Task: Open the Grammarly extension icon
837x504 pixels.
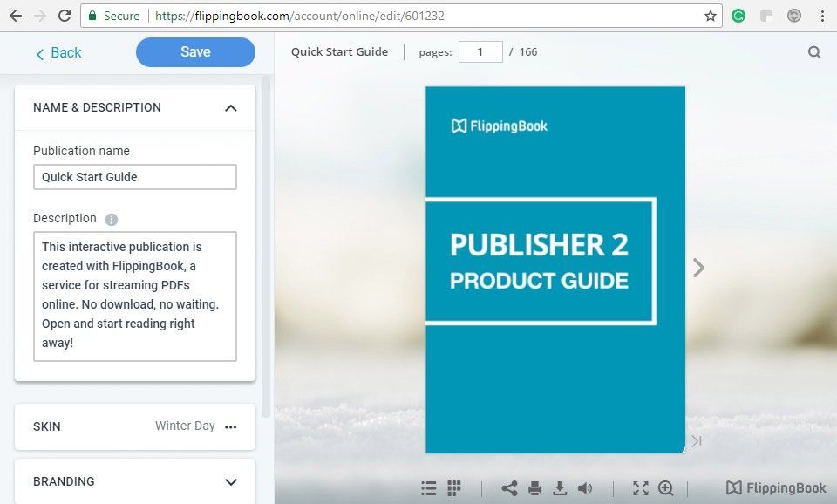Action: [x=738, y=16]
